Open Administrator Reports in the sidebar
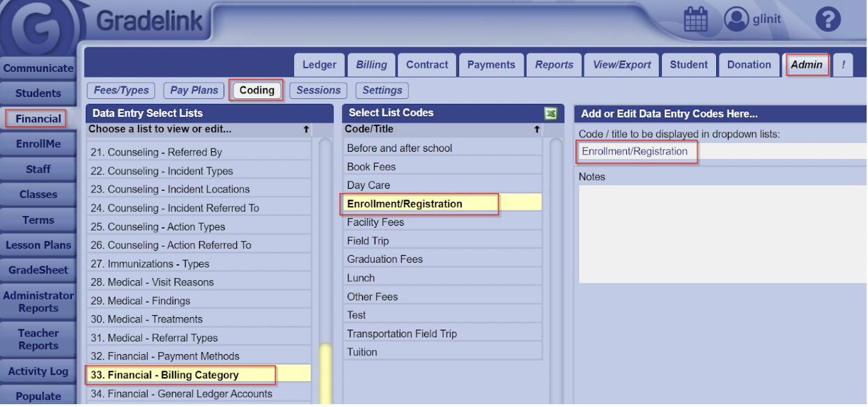Viewport: 868px width, 407px height. tap(38, 302)
